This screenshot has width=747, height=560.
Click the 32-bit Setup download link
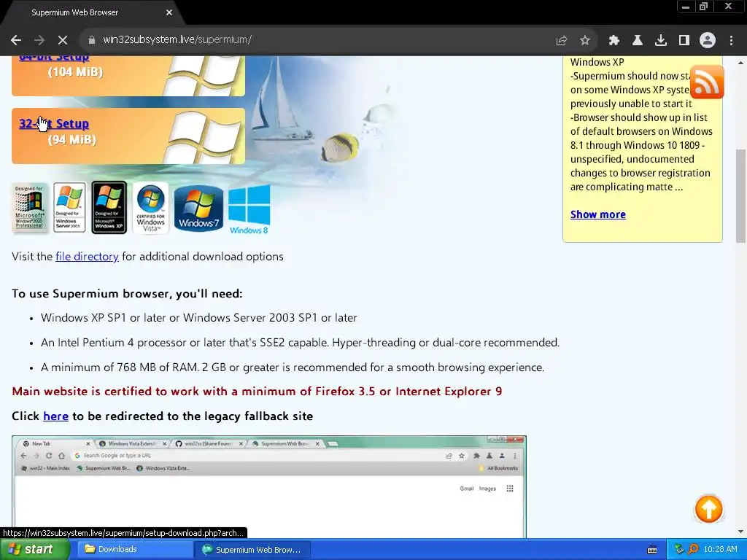pyautogui.click(x=54, y=124)
